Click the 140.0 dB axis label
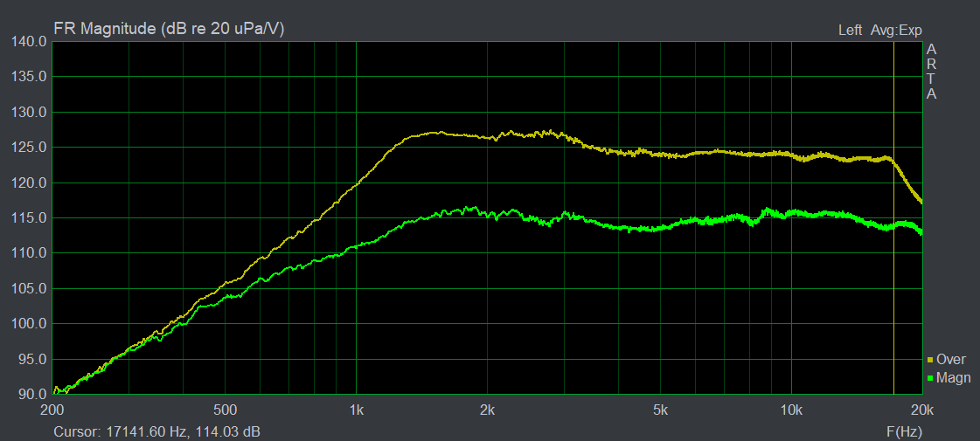Screen dimensions: 980x441 click(x=29, y=42)
